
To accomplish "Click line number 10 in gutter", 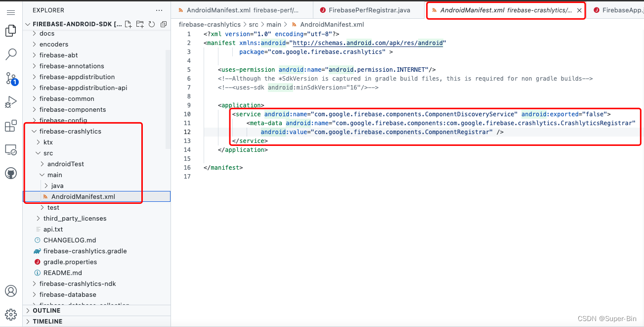I will coord(187,114).
